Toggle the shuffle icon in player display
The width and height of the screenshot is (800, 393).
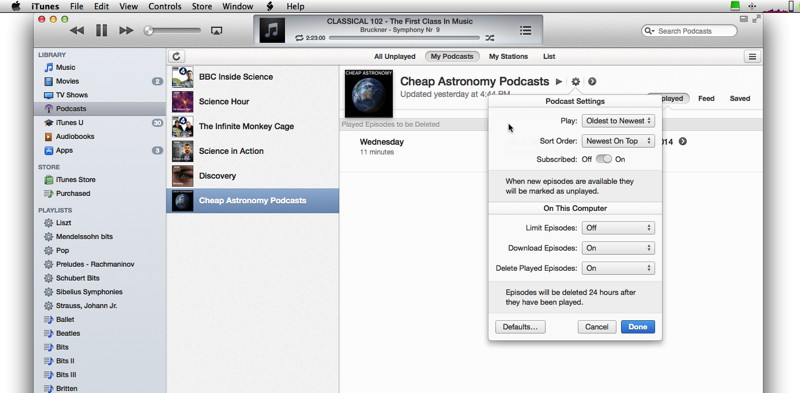(x=489, y=38)
